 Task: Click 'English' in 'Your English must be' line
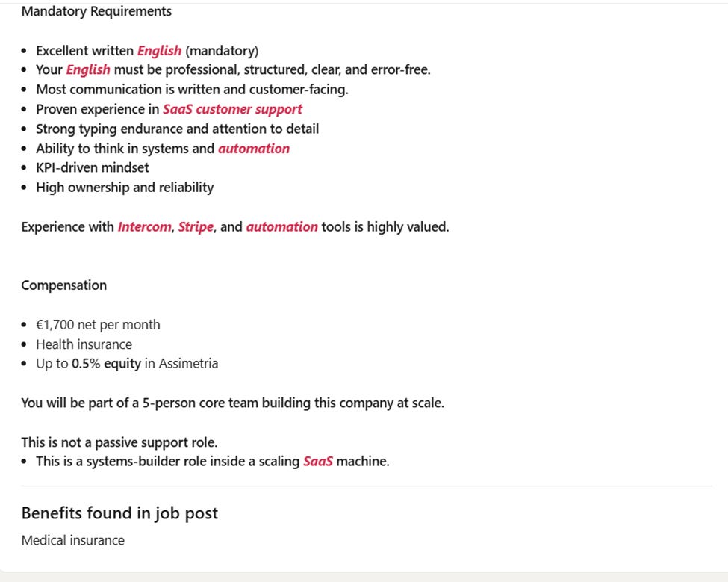pyautogui.click(x=88, y=69)
